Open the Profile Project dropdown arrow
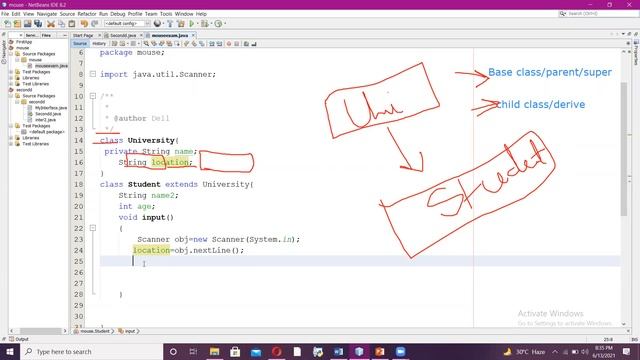The height and width of the screenshot is (360, 640). click(225, 24)
